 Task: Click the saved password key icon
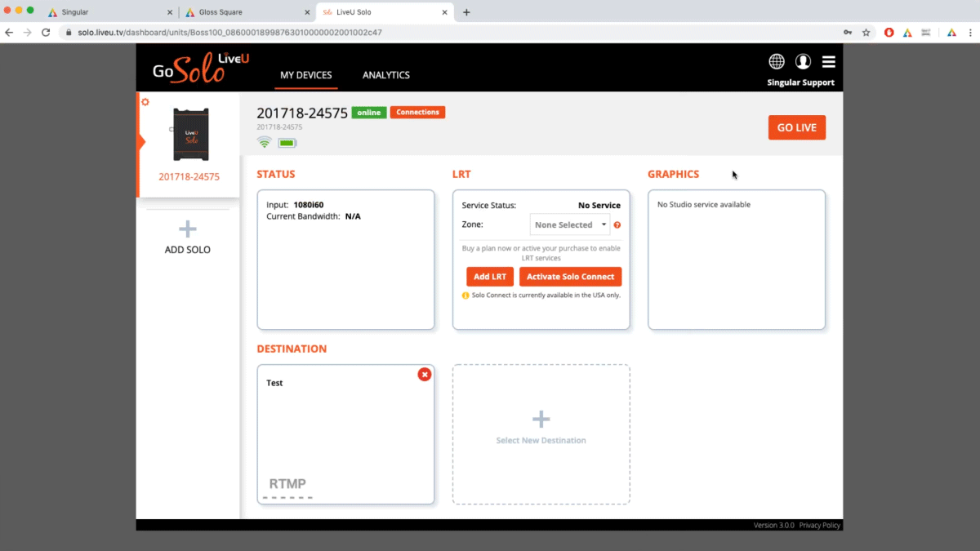pos(848,33)
